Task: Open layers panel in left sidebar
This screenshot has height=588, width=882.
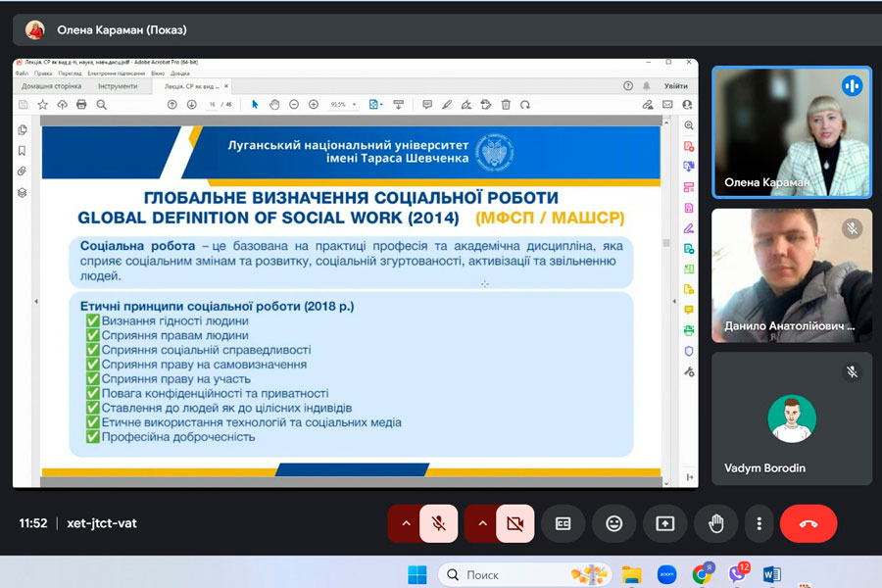Action: pos(23,192)
